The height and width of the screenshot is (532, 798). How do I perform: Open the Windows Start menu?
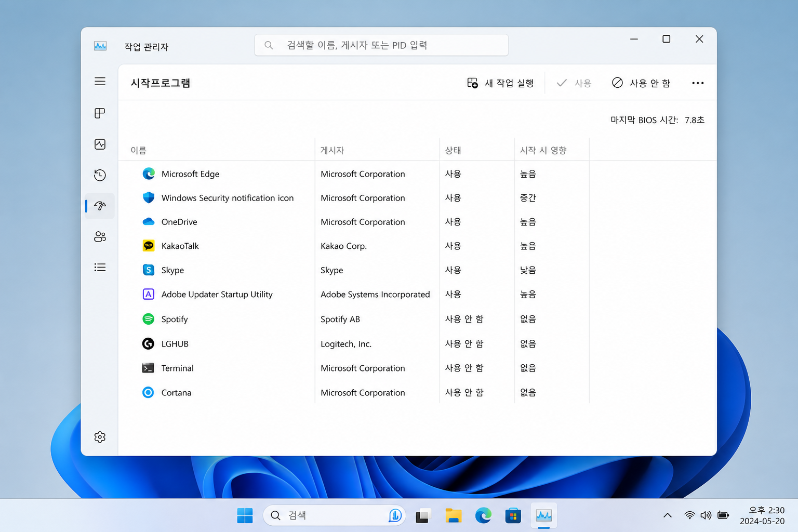pyautogui.click(x=245, y=515)
